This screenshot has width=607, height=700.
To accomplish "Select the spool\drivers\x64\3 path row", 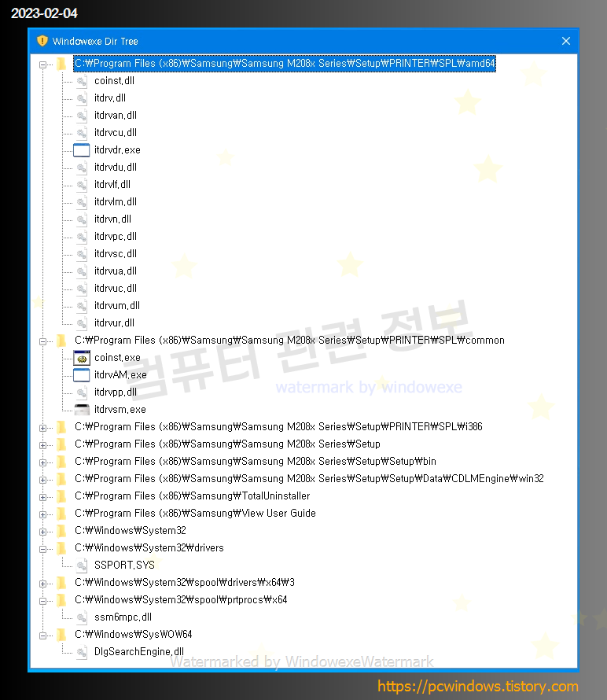I will [184, 583].
